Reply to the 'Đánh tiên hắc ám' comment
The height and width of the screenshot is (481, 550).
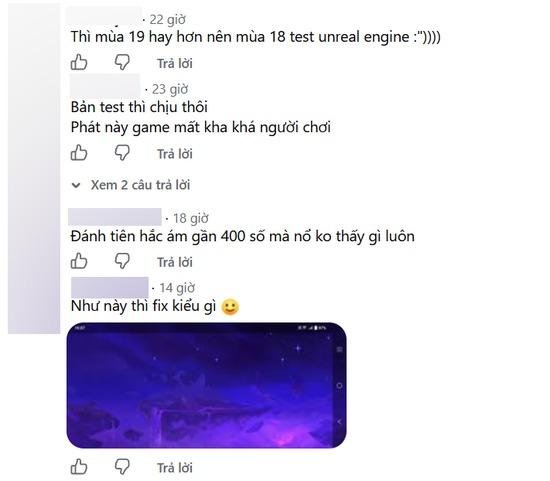point(175,262)
